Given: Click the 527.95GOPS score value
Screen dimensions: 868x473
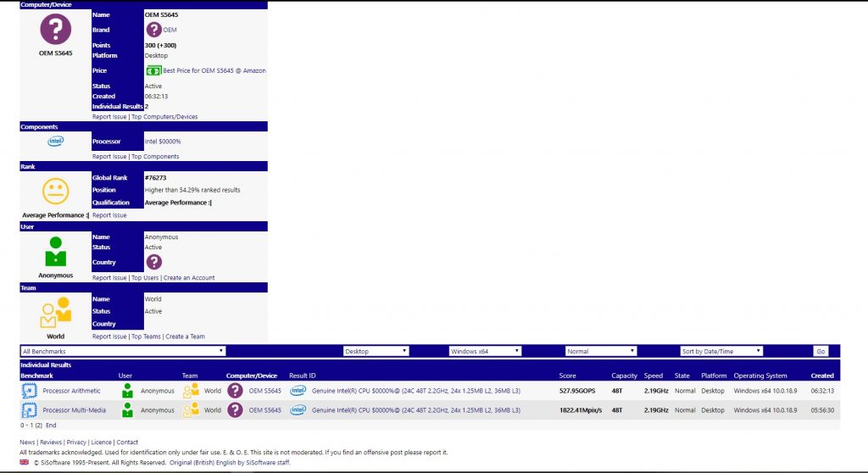Looking at the screenshot, I should click(x=577, y=391).
